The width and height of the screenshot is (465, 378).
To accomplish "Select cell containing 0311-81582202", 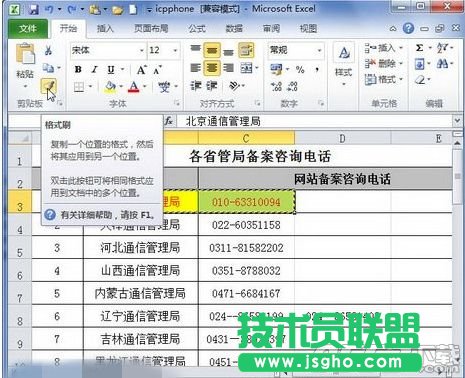I will [x=246, y=248].
